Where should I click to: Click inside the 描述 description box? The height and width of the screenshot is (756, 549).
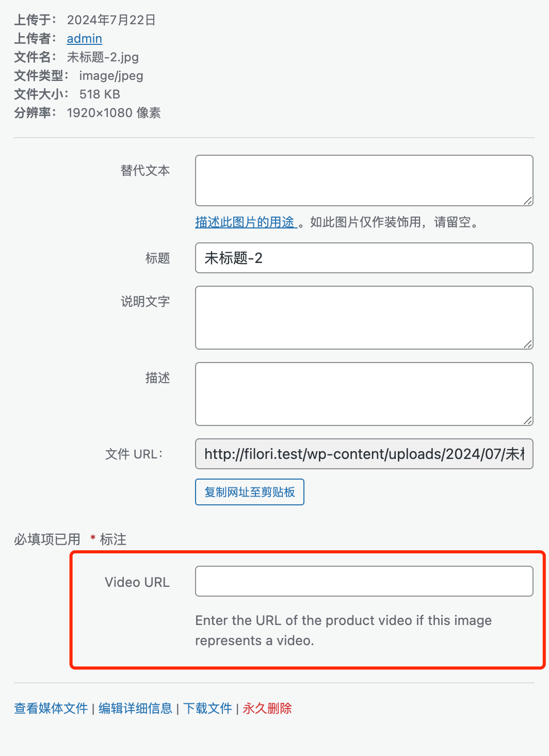pyautogui.click(x=364, y=393)
